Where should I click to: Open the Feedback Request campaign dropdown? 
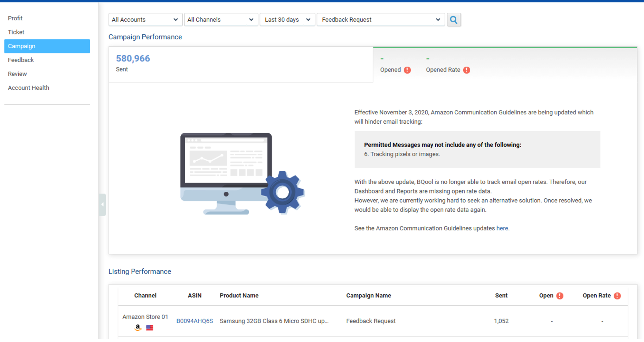(381, 20)
